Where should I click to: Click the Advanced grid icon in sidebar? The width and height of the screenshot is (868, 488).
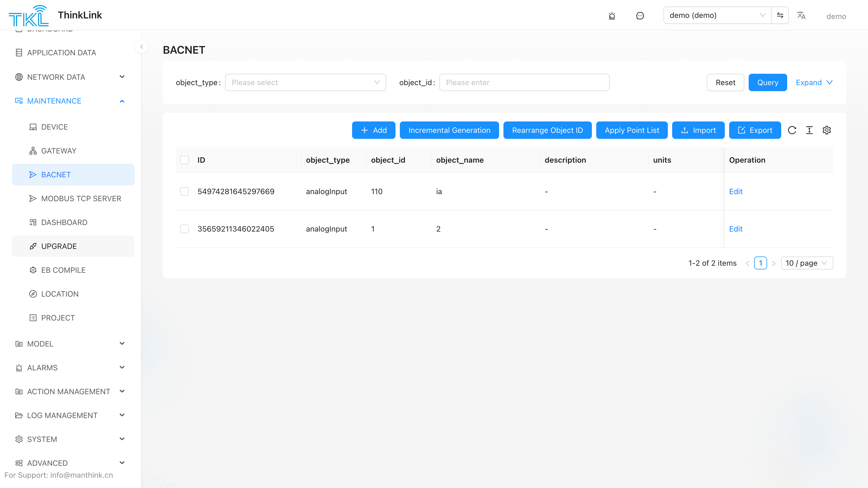19,463
